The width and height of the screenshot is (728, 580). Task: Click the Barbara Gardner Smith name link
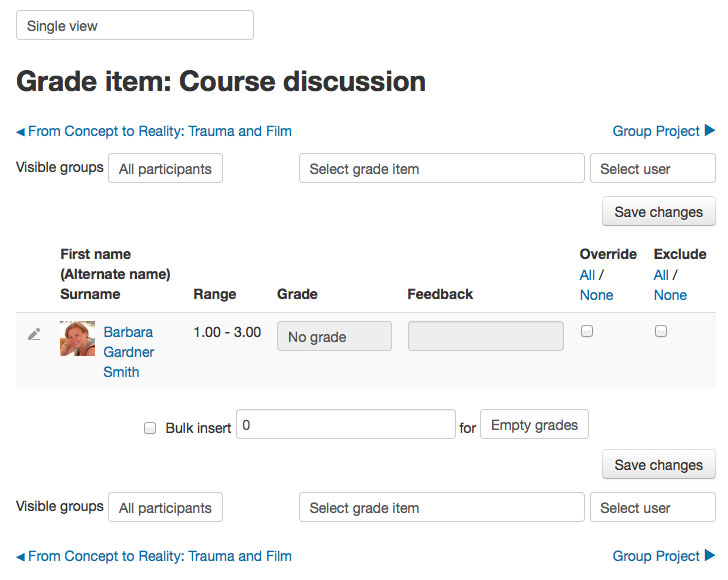coord(129,352)
